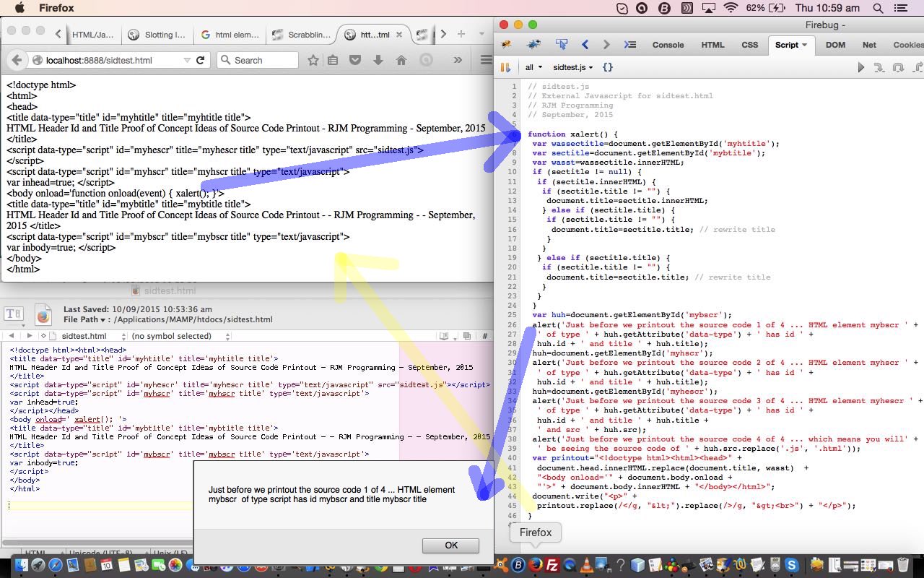Go to Firefox home page icon
Screen dimensions: 924x578
coord(401,60)
